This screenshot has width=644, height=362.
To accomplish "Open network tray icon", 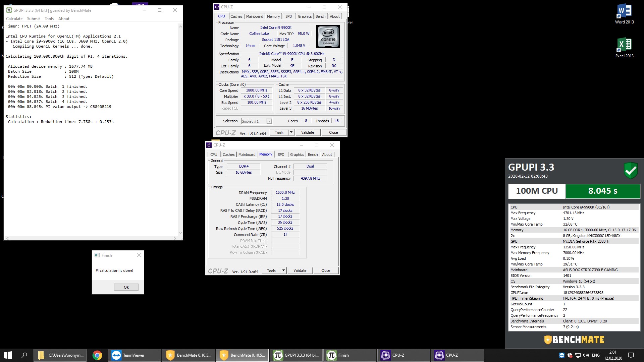I will (578, 355).
